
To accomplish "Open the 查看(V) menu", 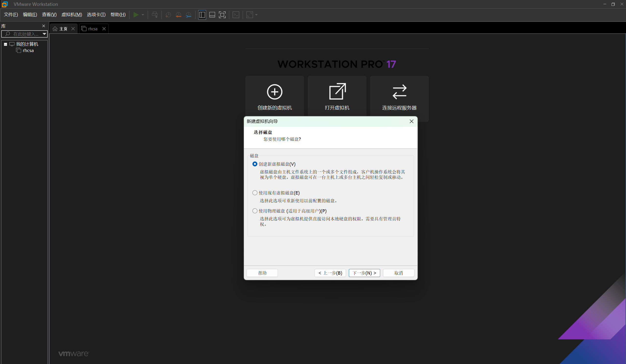I will click(49, 15).
